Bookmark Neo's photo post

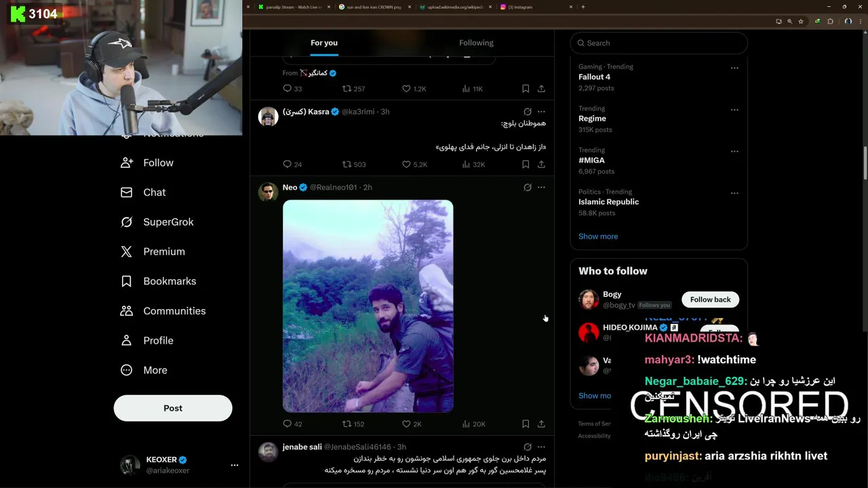coord(526,424)
